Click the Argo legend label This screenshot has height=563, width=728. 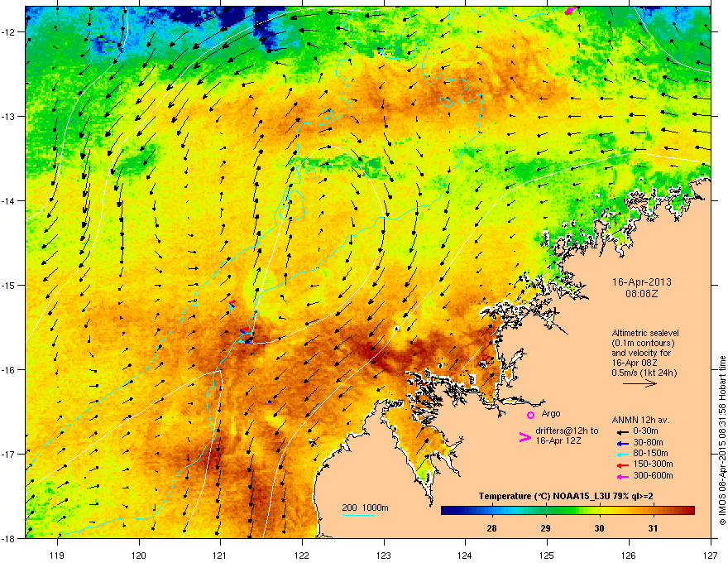click(x=551, y=413)
